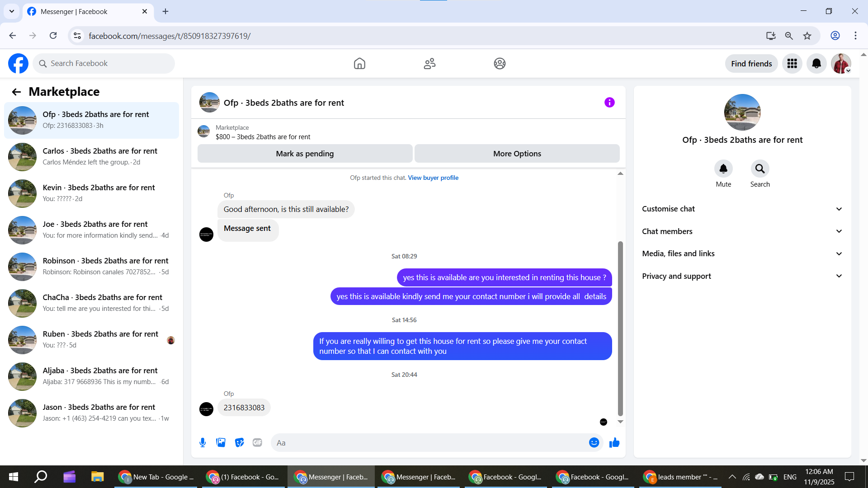
Task: Expand Media, files and links section
Action: tap(742, 253)
